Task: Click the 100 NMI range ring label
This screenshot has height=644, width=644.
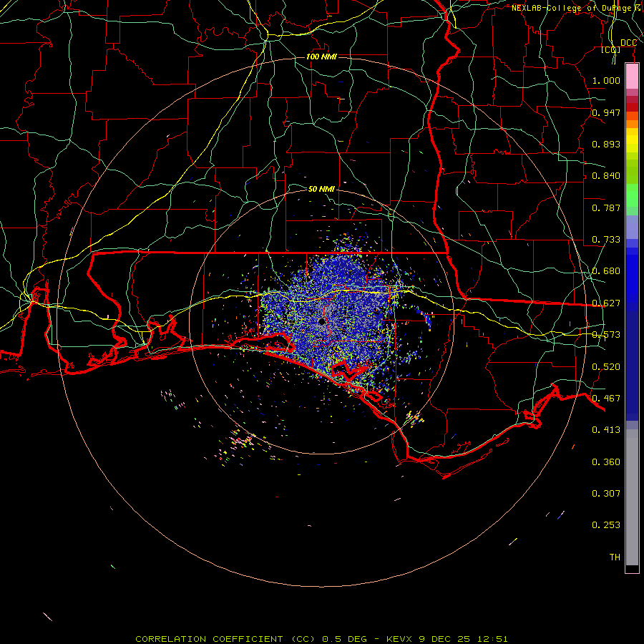Action: (321, 57)
